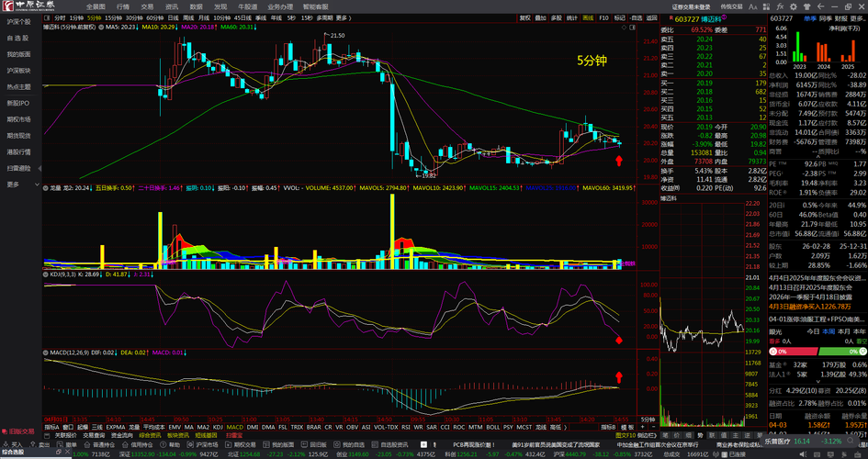This screenshot has height=459, width=868.
Task: Open the 资讯 menu
Action: [x=172, y=6]
